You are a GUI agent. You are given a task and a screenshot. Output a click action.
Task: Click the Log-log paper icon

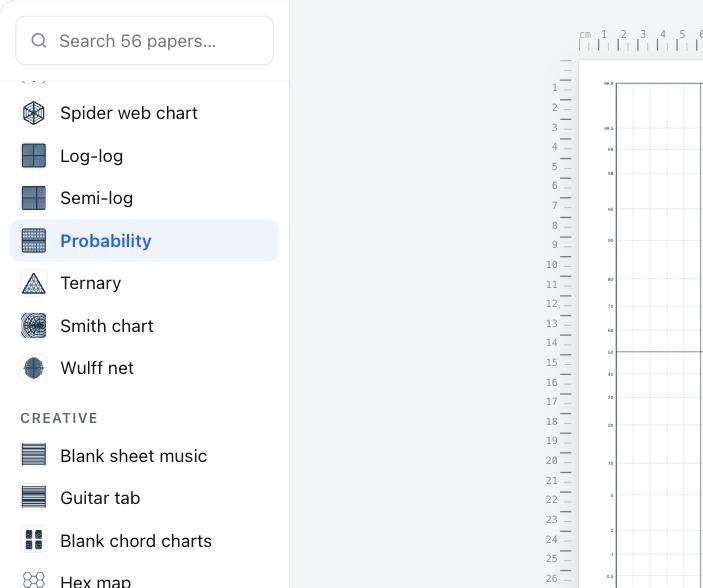coord(34,156)
